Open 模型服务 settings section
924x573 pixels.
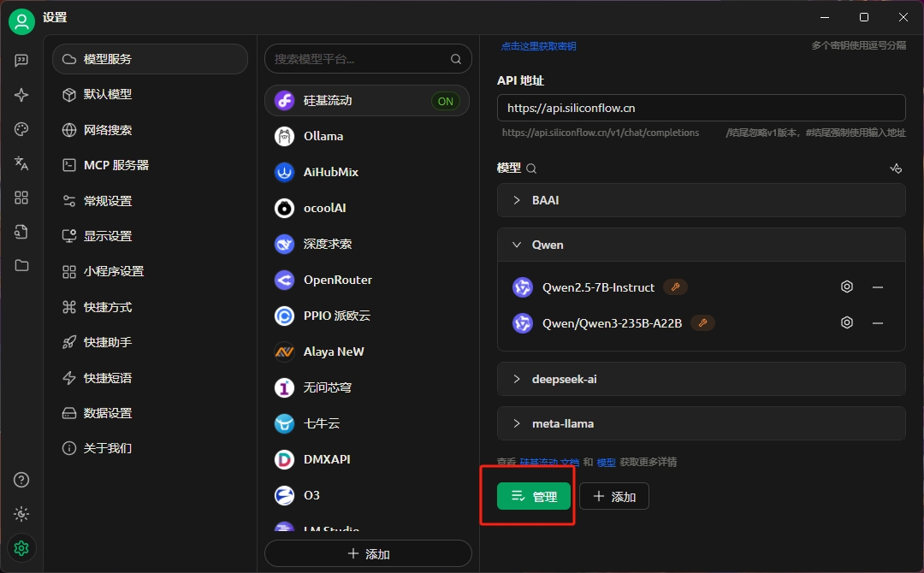coord(150,59)
